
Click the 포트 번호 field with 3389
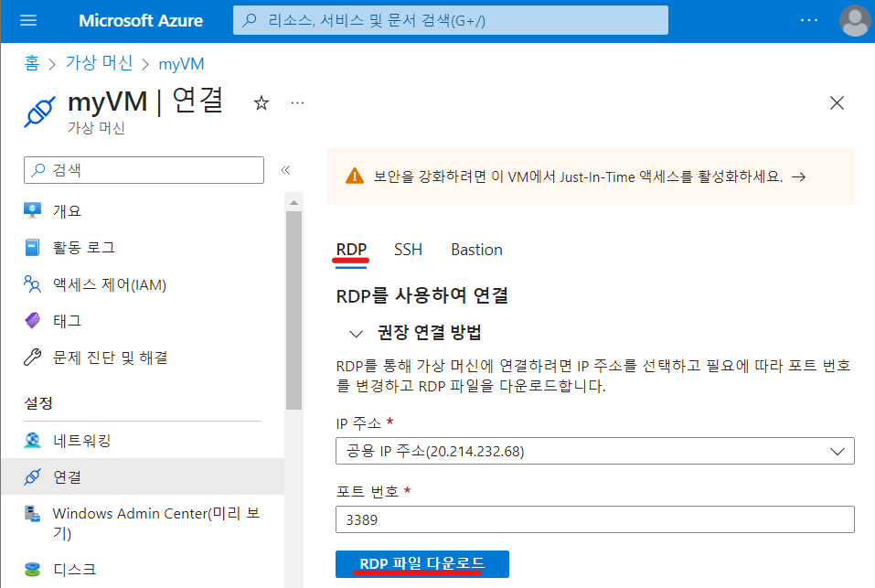595,519
